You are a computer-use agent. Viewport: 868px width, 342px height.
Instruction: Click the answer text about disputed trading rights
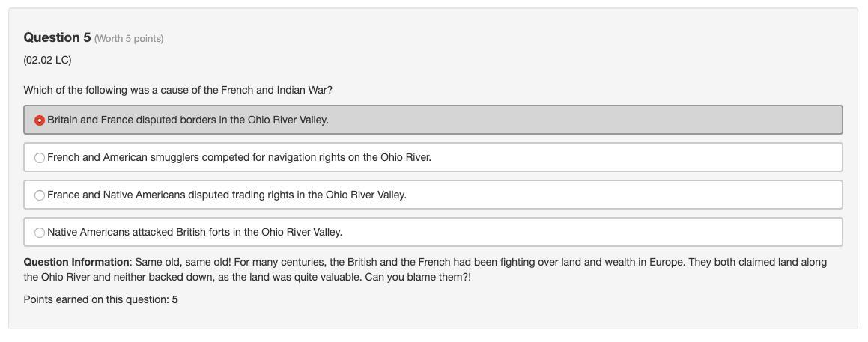tap(226, 195)
